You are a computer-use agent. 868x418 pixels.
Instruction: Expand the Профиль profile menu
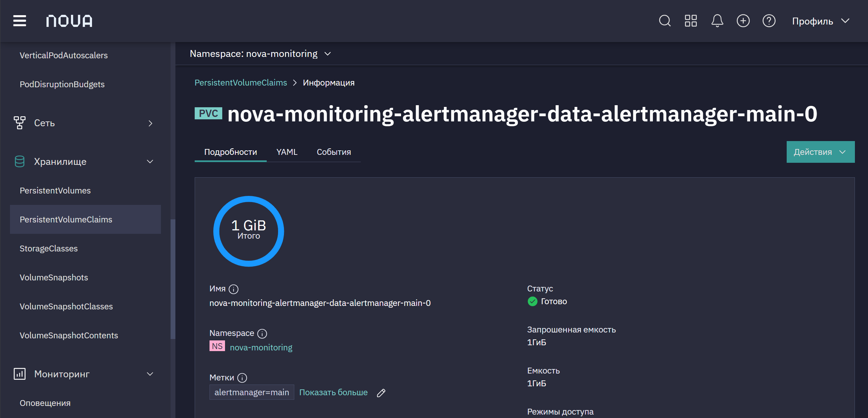click(820, 21)
